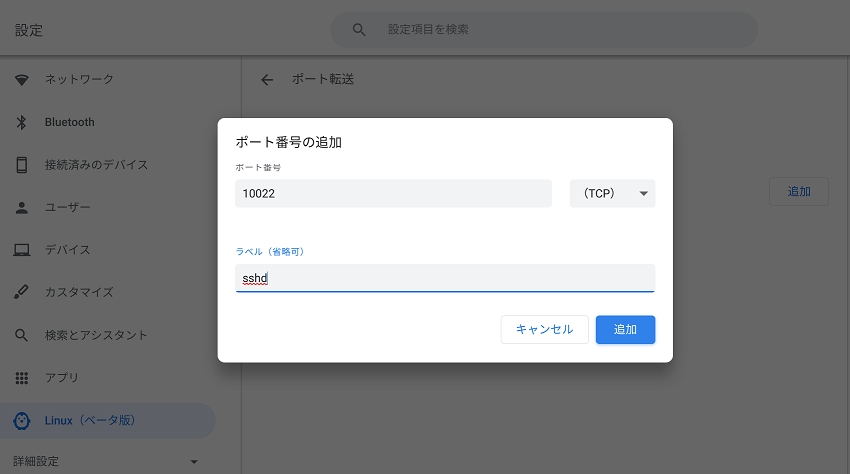Image resolution: width=850 pixels, height=474 pixels.
Task: Click the 追加 button behind the dialog
Action: click(799, 191)
